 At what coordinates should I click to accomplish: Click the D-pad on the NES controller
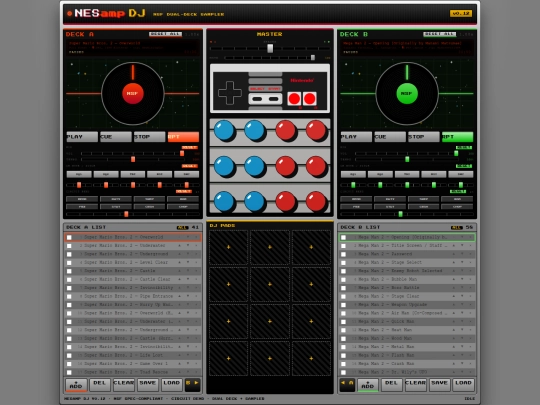[230, 93]
